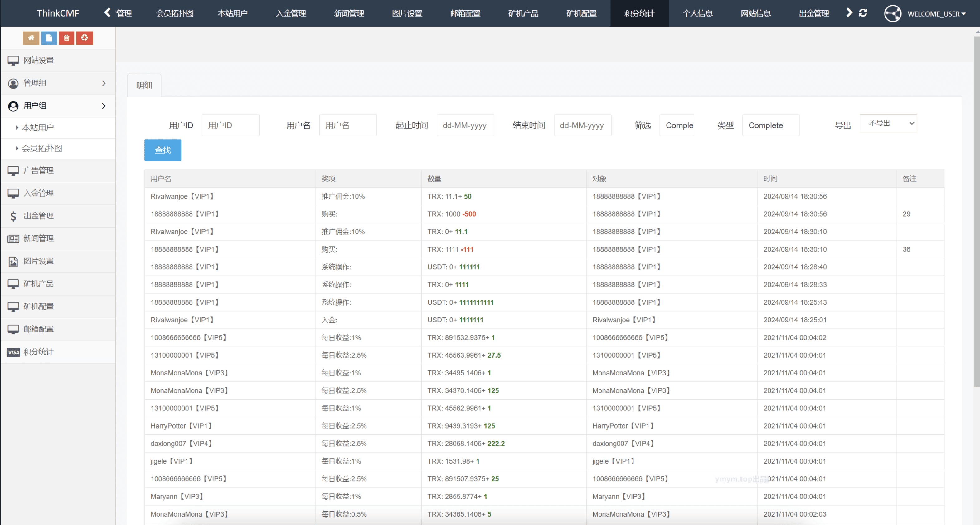Click the user avatar icon
This screenshot has width=980, height=525.
pyautogui.click(x=892, y=13)
